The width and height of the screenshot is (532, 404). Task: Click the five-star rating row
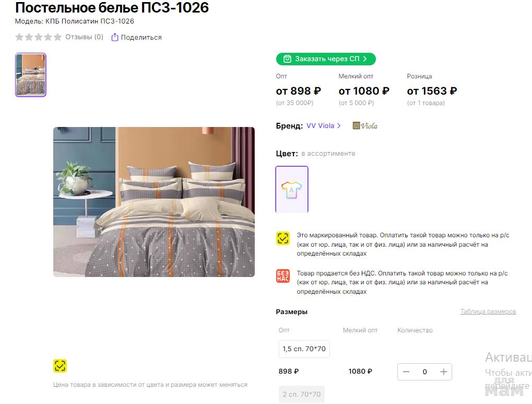pyautogui.click(x=39, y=37)
